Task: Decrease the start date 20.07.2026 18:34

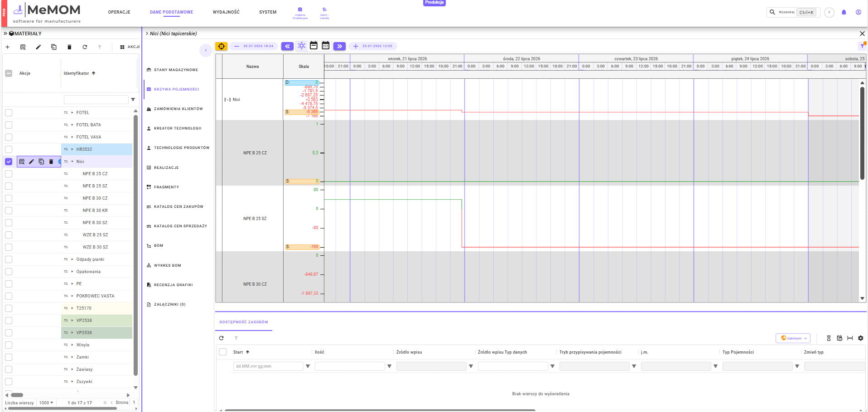Action: (x=236, y=46)
